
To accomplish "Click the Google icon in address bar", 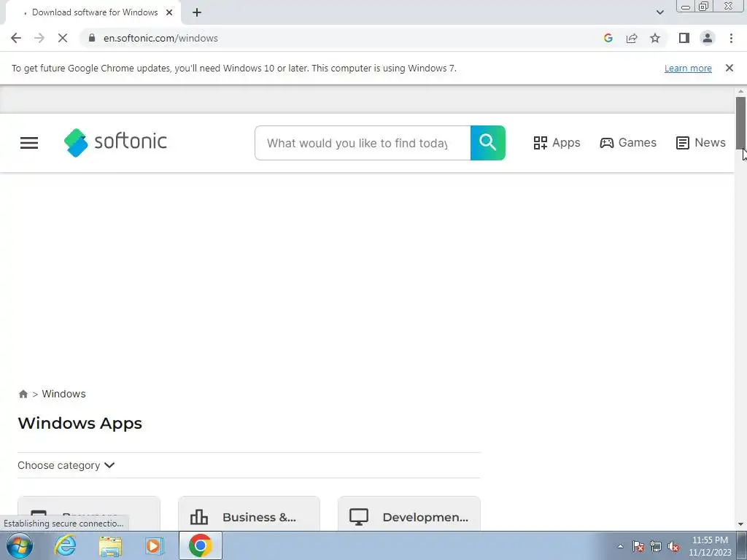I will 608,38.
